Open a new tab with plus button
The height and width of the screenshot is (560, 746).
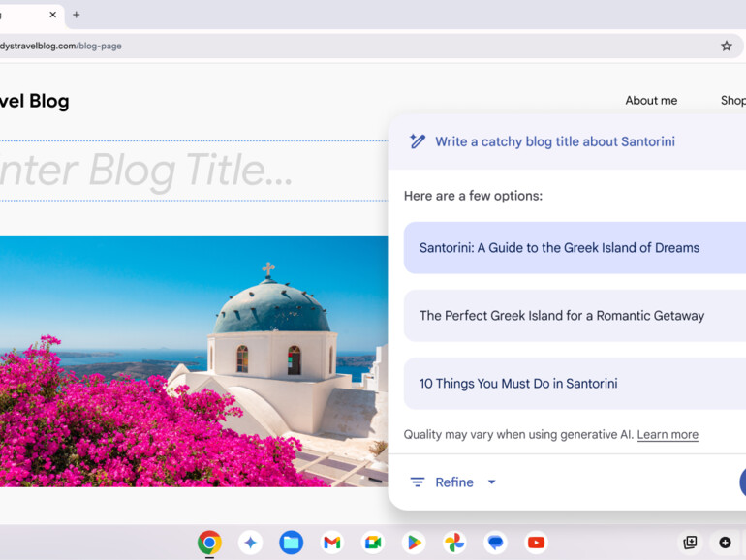point(77,15)
